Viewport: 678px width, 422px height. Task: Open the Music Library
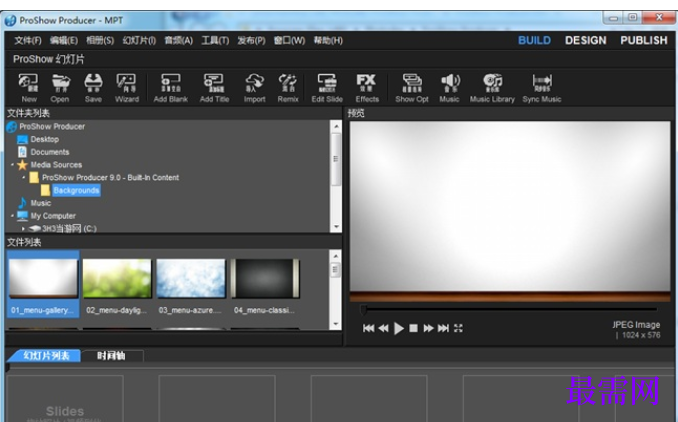coord(492,88)
